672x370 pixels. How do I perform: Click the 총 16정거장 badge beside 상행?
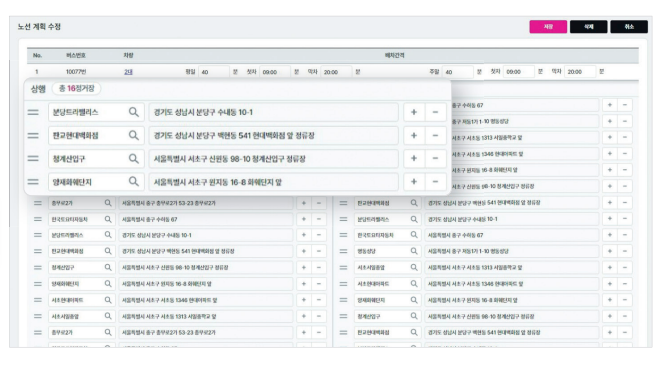[x=76, y=89]
